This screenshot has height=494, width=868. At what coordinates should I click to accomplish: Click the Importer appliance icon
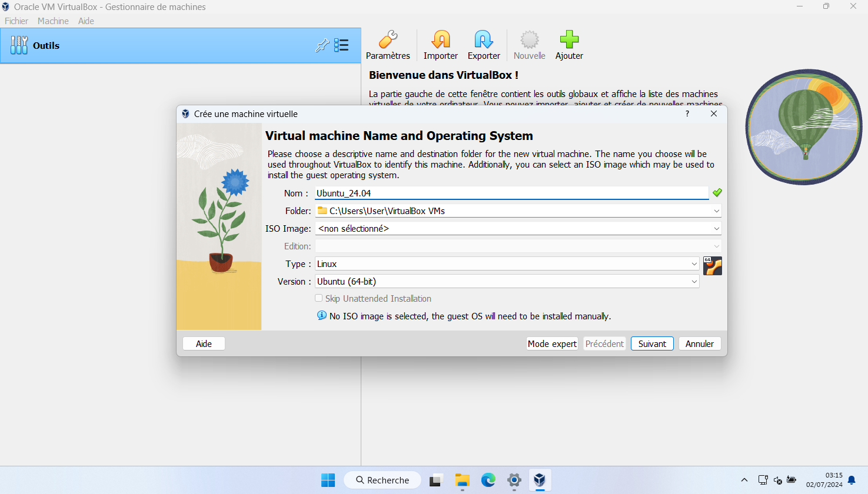coord(440,45)
